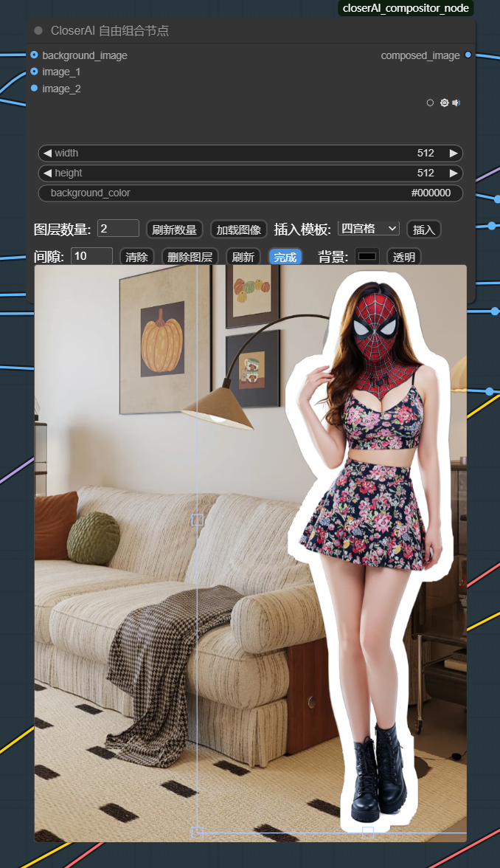Screen dimensions: 500x868
Task: Click the composed_image output connector dot
Action: (468, 55)
